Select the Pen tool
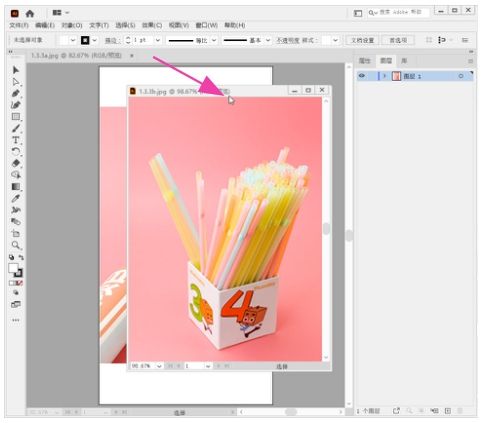This screenshot has height=423, width=482. (x=16, y=93)
